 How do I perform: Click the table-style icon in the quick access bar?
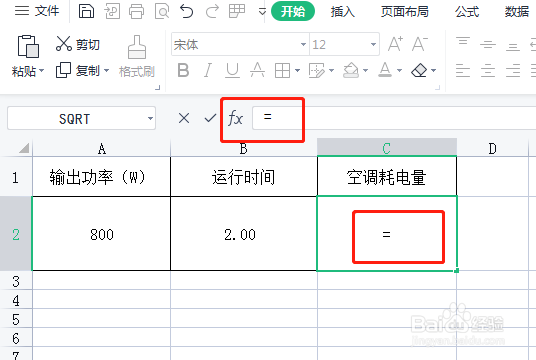point(237,11)
